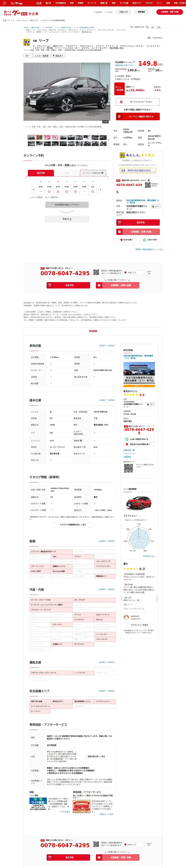Pick the 5/1 available date slot
This screenshot has width=186, height=868.
point(93,189)
